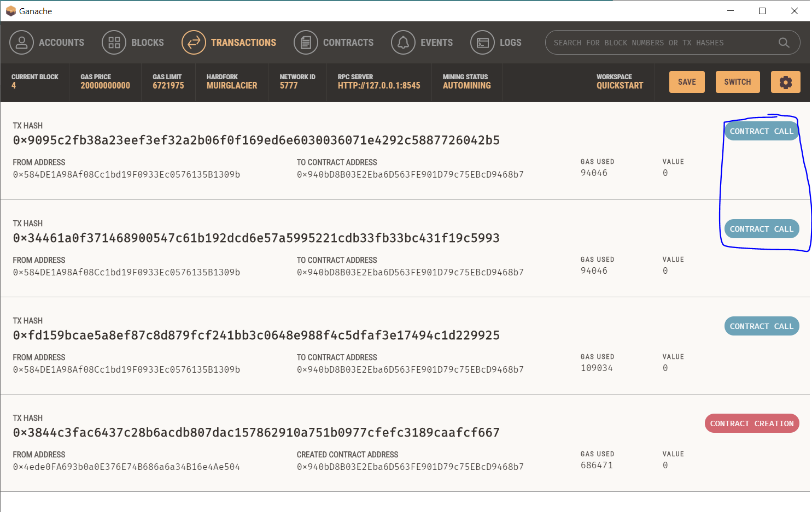Click the Contracts document icon

pyautogui.click(x=306, y=43)
